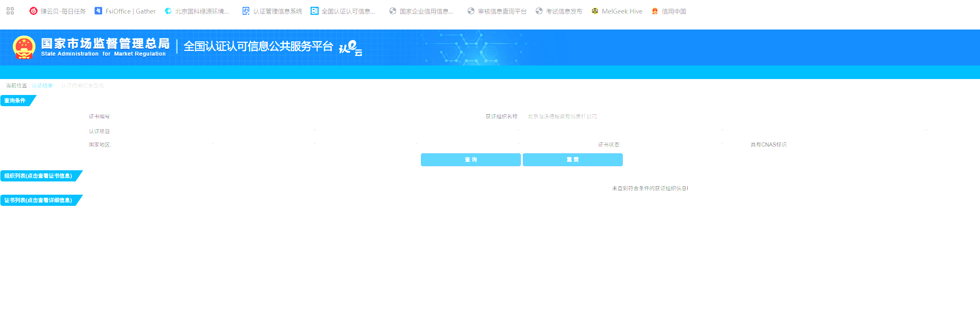The image size is (980, 310).
Task: Select the 查询条件 section tab
Action: (18, 100)
